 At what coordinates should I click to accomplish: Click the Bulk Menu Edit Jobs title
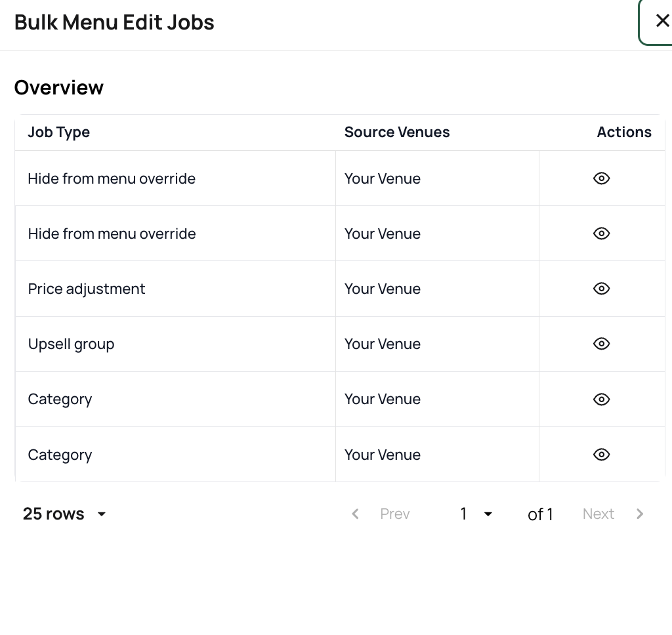pyautogui.click(x=114, y=22)
